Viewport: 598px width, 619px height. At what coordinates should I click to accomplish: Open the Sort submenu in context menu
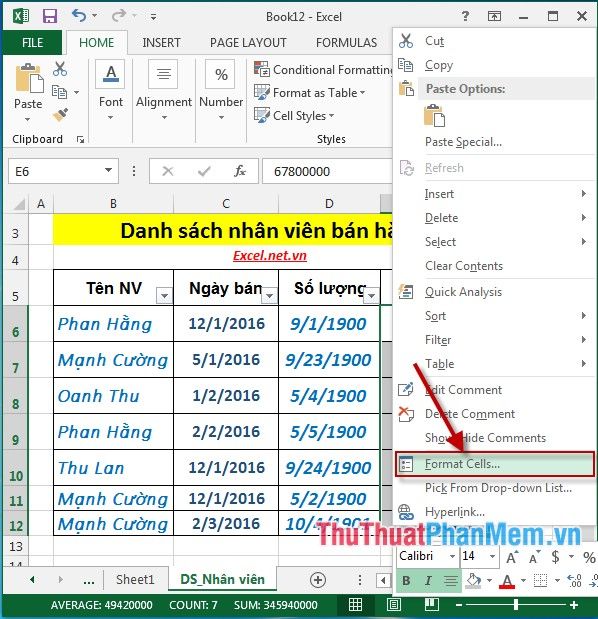tap(495, 316)
